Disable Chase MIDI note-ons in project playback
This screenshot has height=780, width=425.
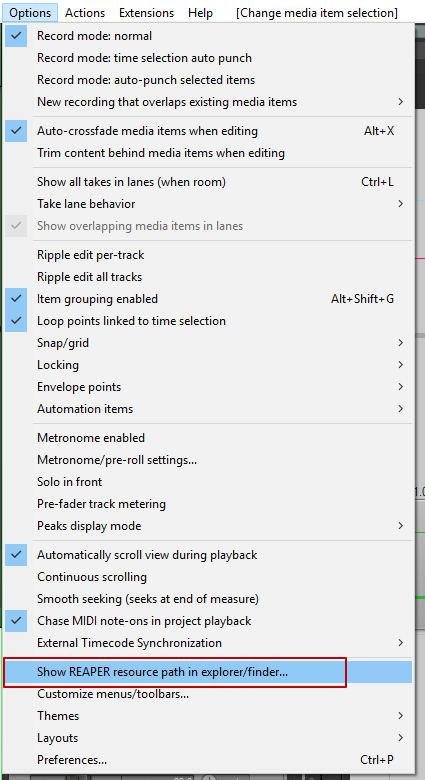tap(208, 621)
